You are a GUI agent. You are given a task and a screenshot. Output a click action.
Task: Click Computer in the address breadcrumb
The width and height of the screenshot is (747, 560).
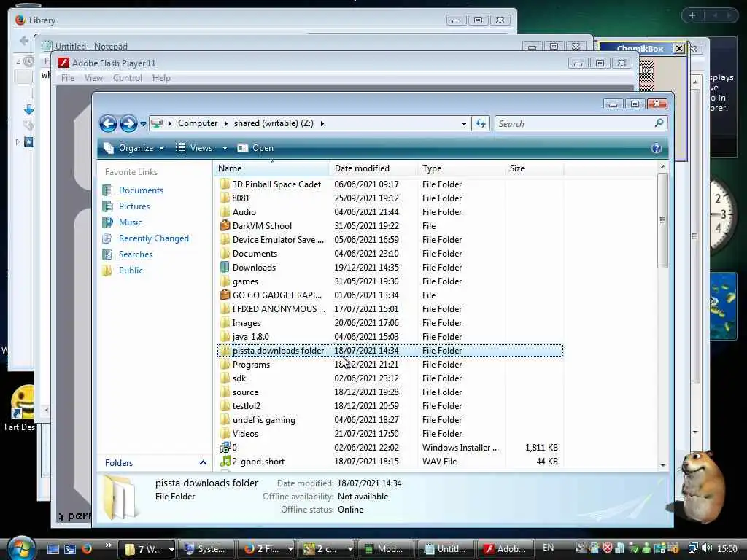pyautogui.click(x=198, y=123)
